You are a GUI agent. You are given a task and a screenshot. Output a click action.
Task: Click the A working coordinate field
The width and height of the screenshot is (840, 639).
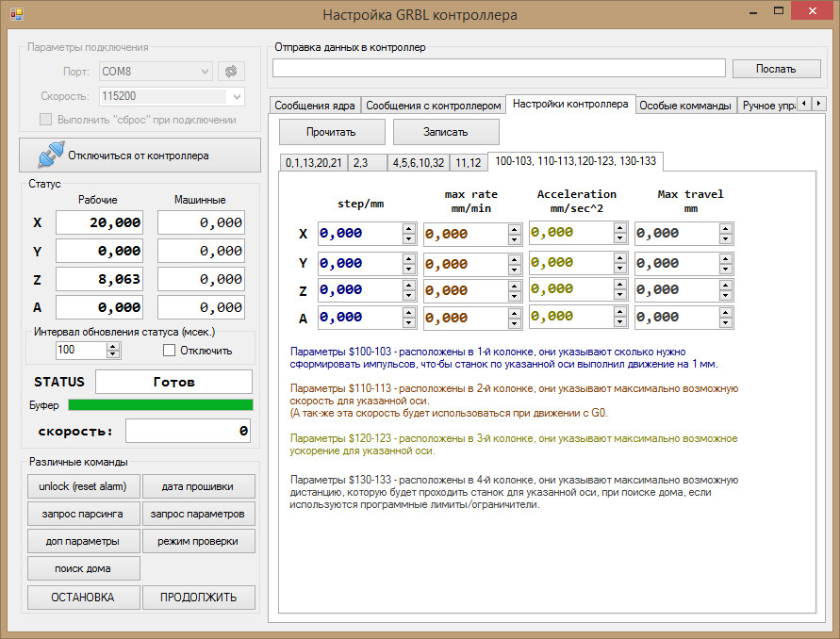pos(99,307)
